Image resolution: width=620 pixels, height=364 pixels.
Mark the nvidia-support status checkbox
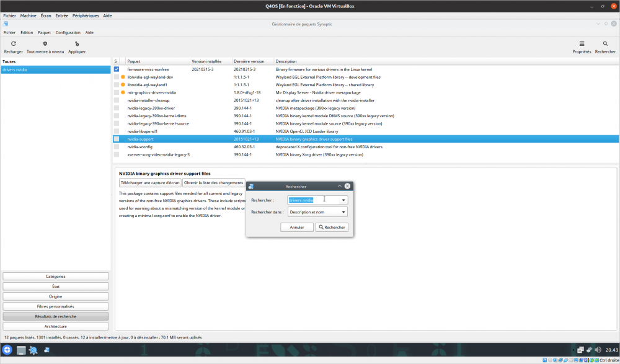(117, 139)
